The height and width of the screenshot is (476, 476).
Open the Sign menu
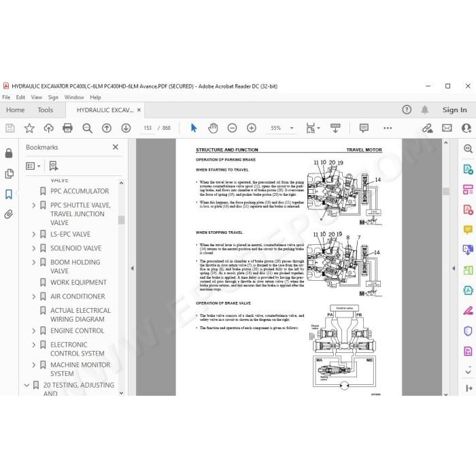tap(53, 97)
